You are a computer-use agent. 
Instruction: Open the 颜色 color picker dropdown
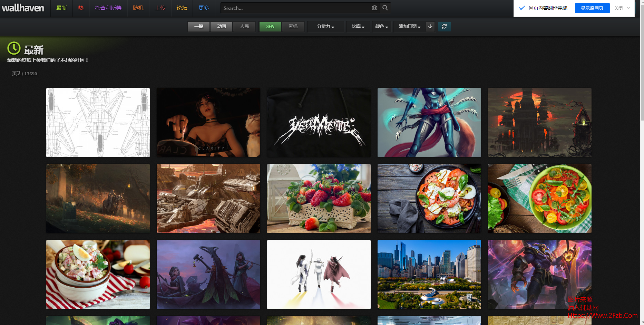(381, 26)
